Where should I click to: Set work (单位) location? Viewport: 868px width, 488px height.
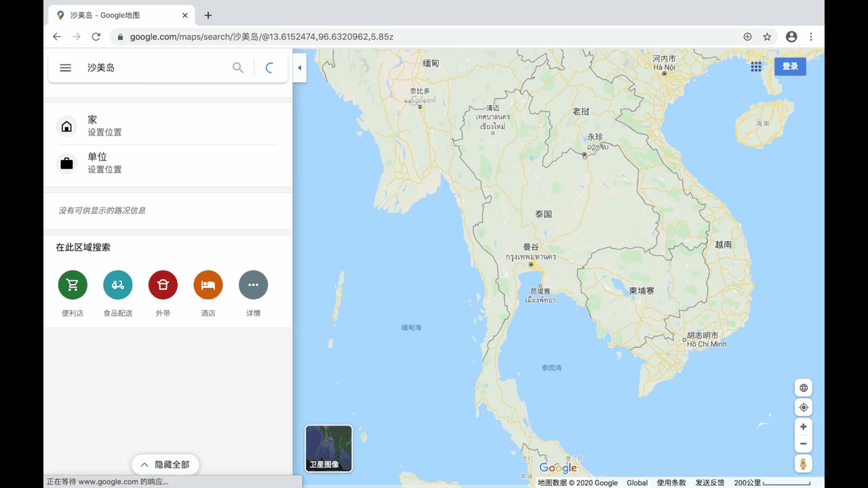(104, 163)
